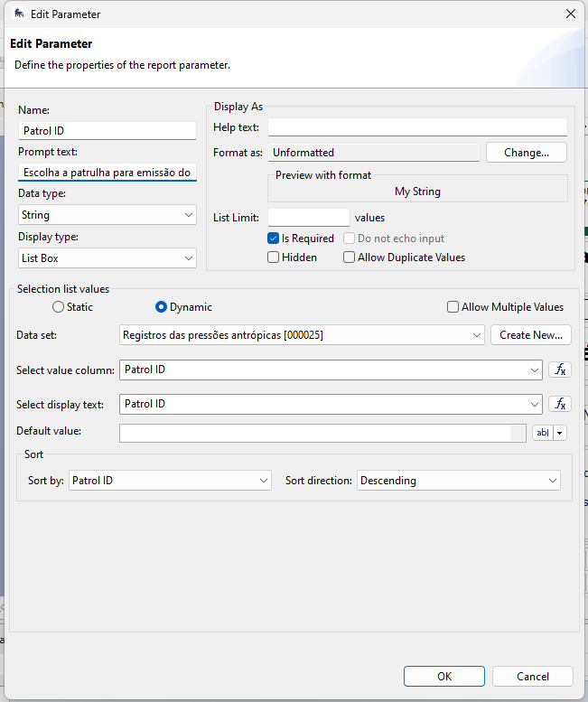Expand the Display type List Box dropdown

click(x=107, y=258)
